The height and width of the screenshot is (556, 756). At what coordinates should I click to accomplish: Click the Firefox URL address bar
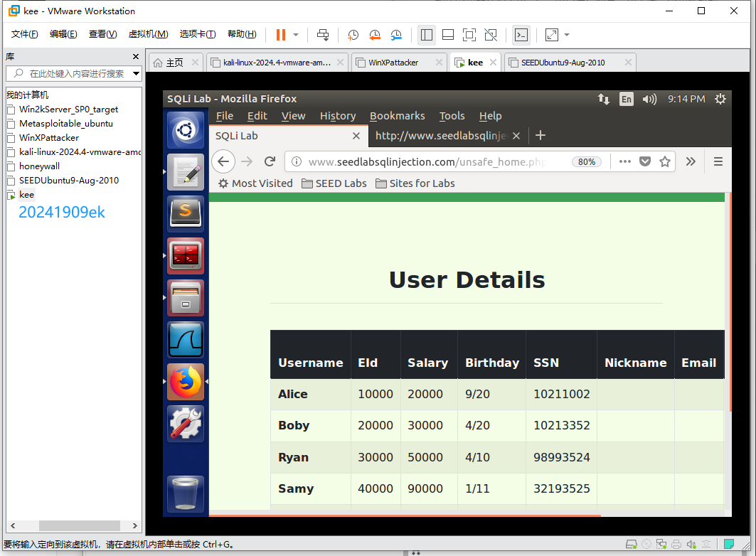(427, 162)
